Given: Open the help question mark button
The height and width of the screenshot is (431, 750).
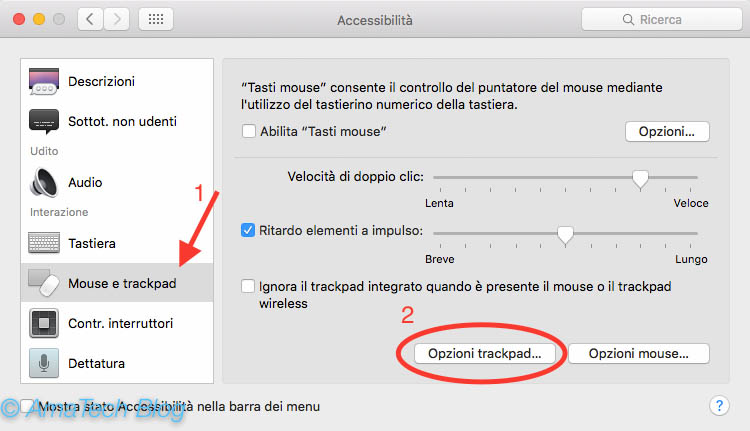Looking at the screenshot, I should click(719, 406).
